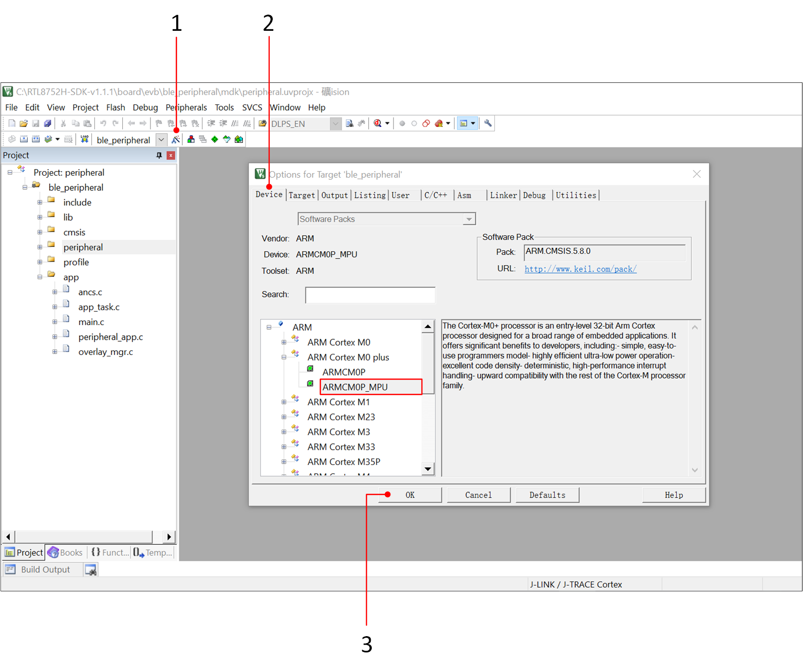803x672 pixels.
Task: Click the Configuration wrench icon
Action: click(488, 123)
